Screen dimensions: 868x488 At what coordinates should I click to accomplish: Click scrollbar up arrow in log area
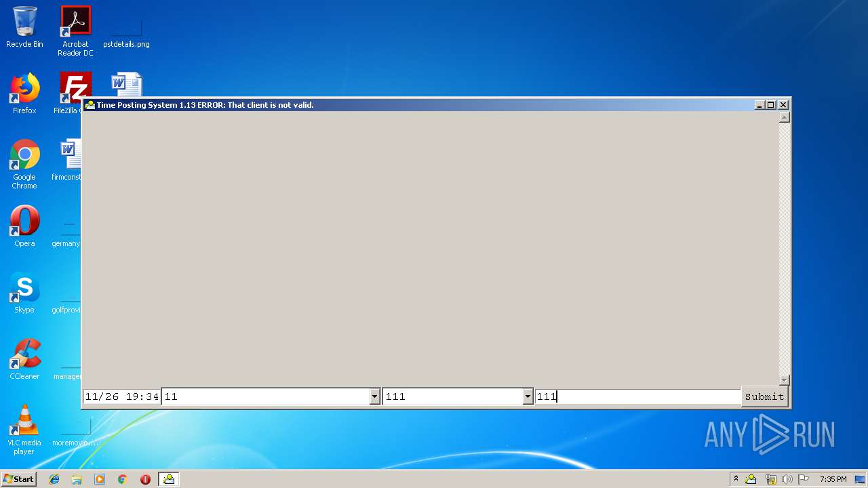click(785, 117)
